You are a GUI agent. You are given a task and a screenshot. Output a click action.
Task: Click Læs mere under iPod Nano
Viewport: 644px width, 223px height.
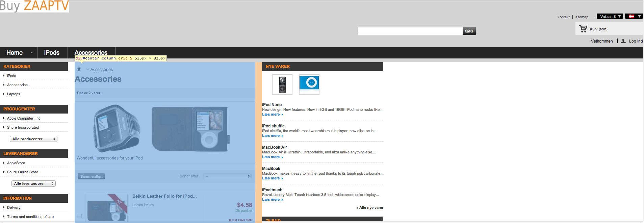pos(273,115)
